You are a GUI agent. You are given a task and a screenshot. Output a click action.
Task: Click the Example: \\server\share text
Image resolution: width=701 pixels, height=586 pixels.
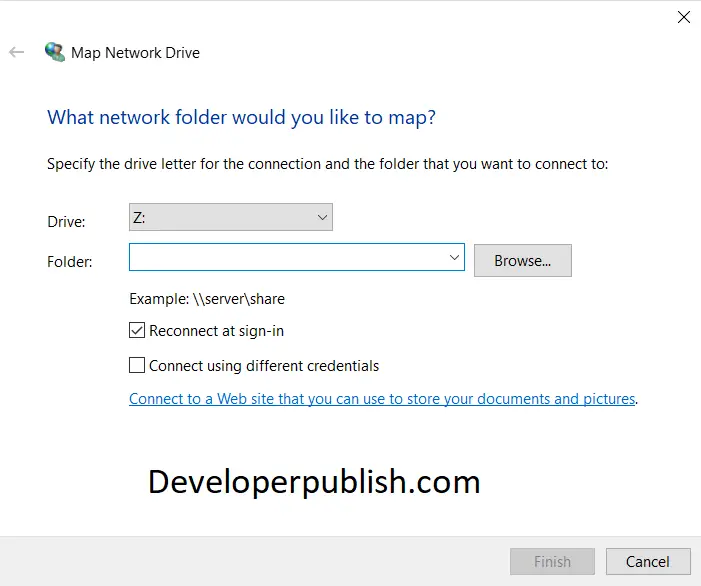[x=207, y=299]
